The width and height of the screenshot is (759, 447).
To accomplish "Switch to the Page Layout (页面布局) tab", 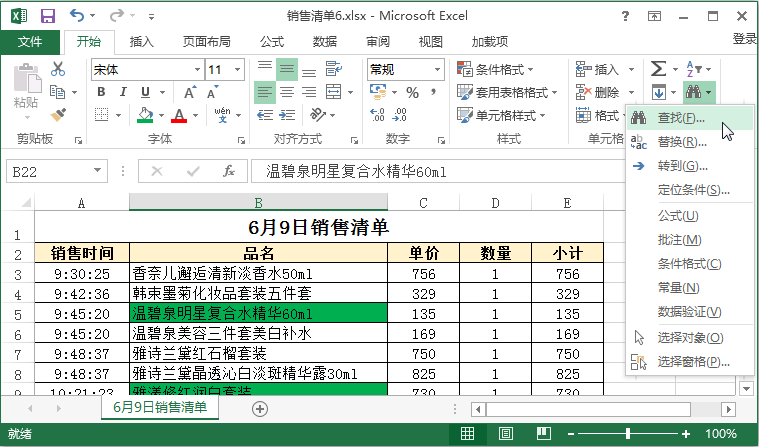I will coord(207,42).
